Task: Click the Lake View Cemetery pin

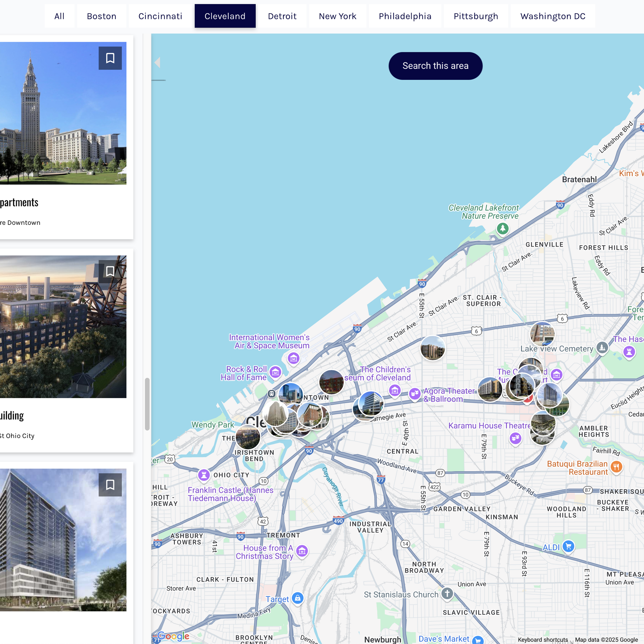Action: 602,348
